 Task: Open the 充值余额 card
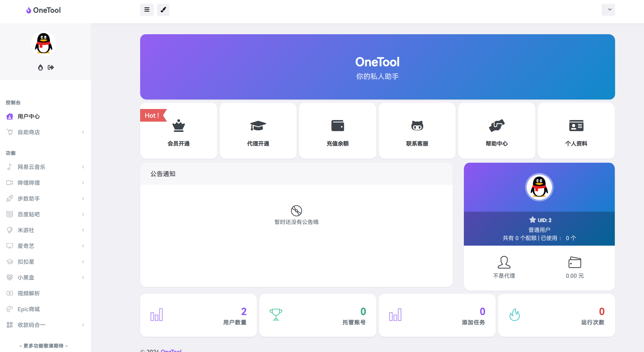(x=338, y=131)
